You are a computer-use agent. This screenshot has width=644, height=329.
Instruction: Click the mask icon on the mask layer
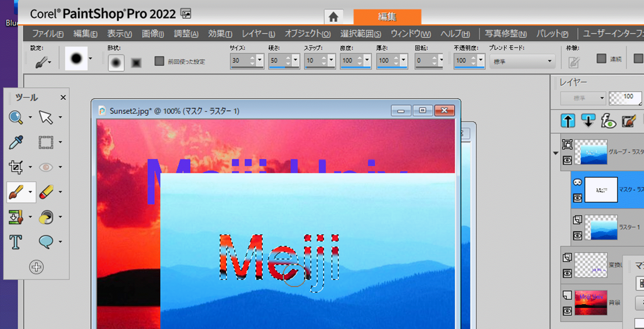tap(577, 182)
